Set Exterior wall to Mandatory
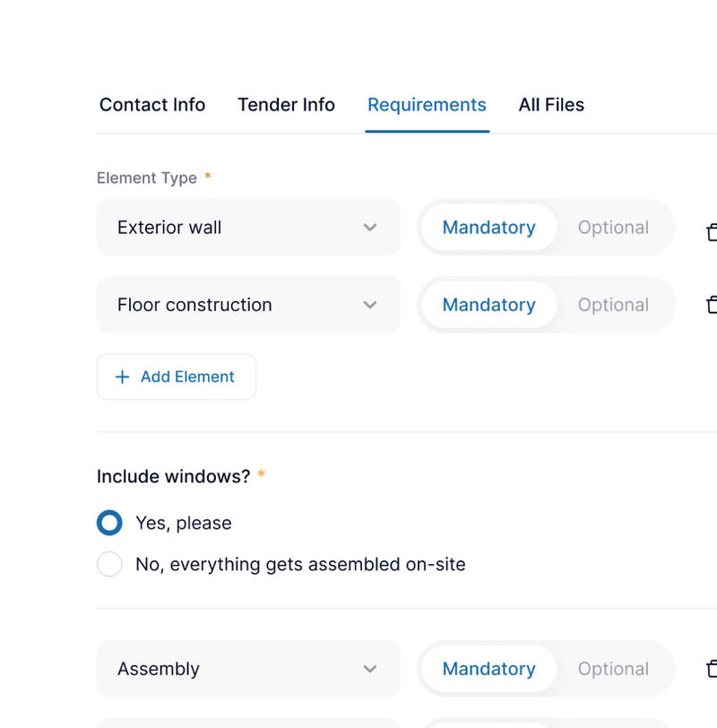717x728 pixels. click(x=488, y=228)
